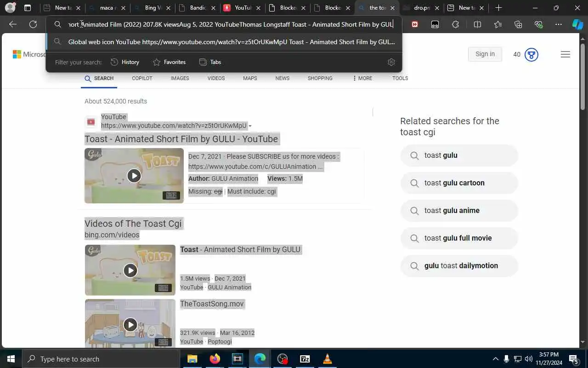The image size is (588, 368).
Task: Click the screen recorder taskbar icon
Action: (282, 359)
